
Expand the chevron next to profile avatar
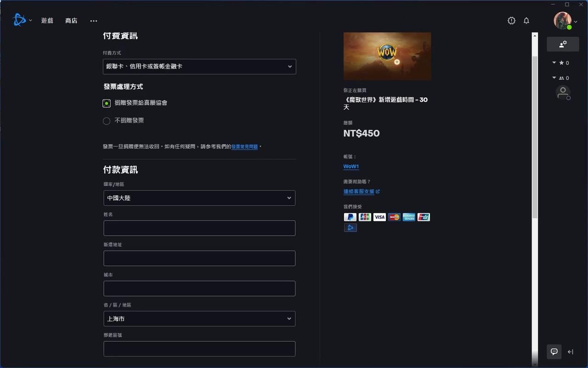[576, 22]
